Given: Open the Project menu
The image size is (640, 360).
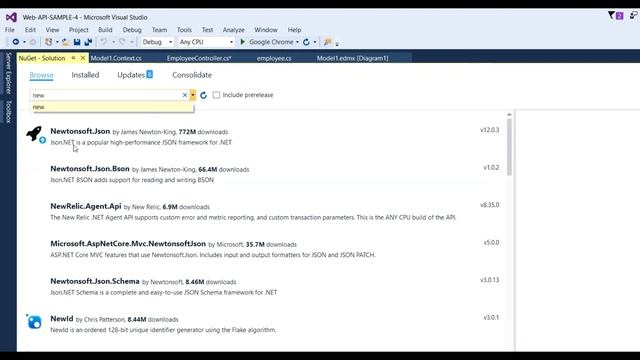Looking at the screenshot, I should pyautogui.click(x=78, y=30).
